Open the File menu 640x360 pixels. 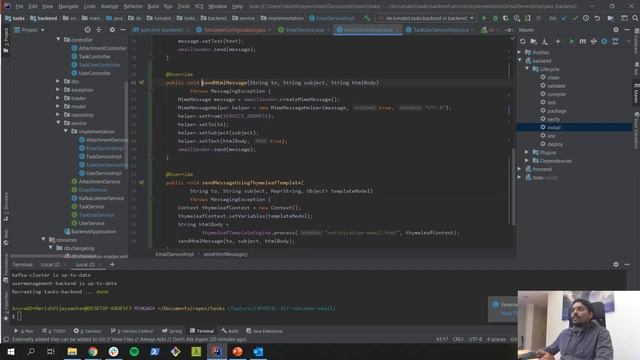pyautogui.click(x=20, y=6)
